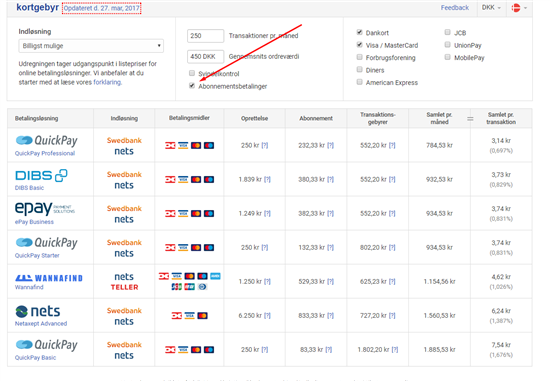This screenshot has width=550, height=381.
Task: Enable the Svindelkontrol checkbox
Action: pyautogui.click(x=192, y=73)
